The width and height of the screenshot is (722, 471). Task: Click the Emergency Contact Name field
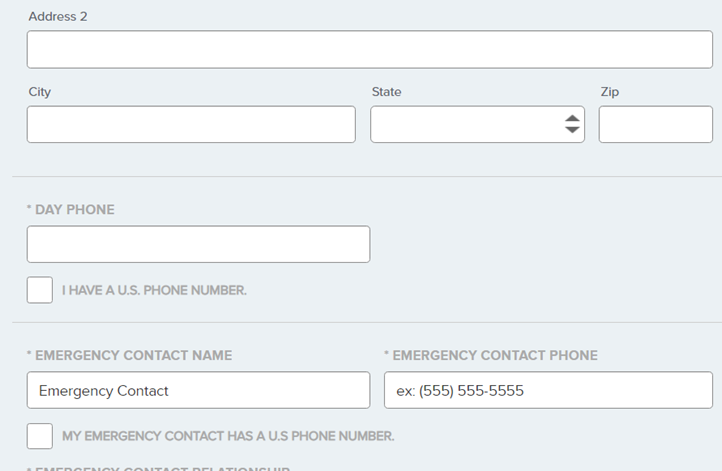[198, 390]
